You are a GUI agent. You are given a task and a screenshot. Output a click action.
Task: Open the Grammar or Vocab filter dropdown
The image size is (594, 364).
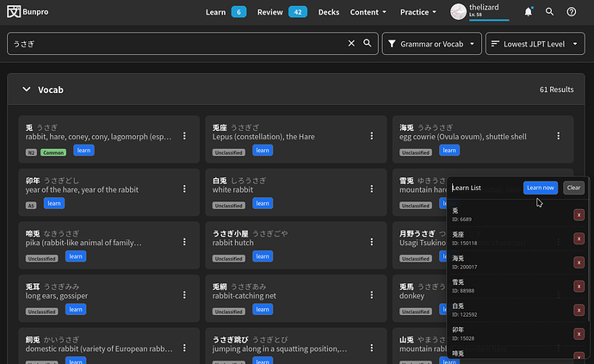click(431, 43)
